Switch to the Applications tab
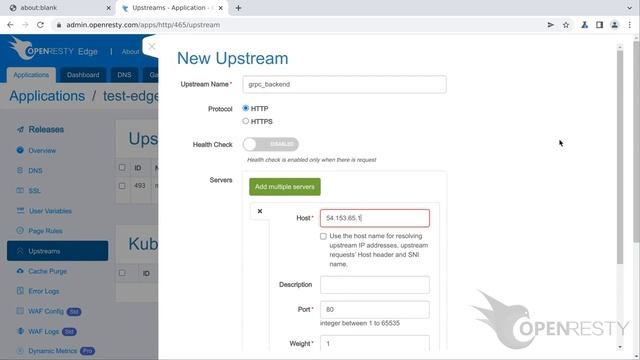Screen dimensions: 640x360 [x=31, y=75]
